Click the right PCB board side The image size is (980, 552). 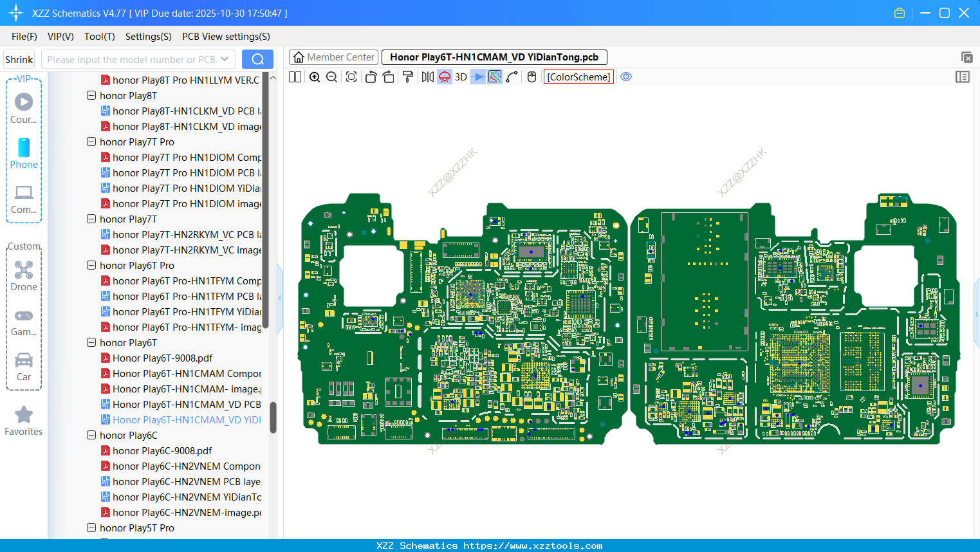[795, 319]
